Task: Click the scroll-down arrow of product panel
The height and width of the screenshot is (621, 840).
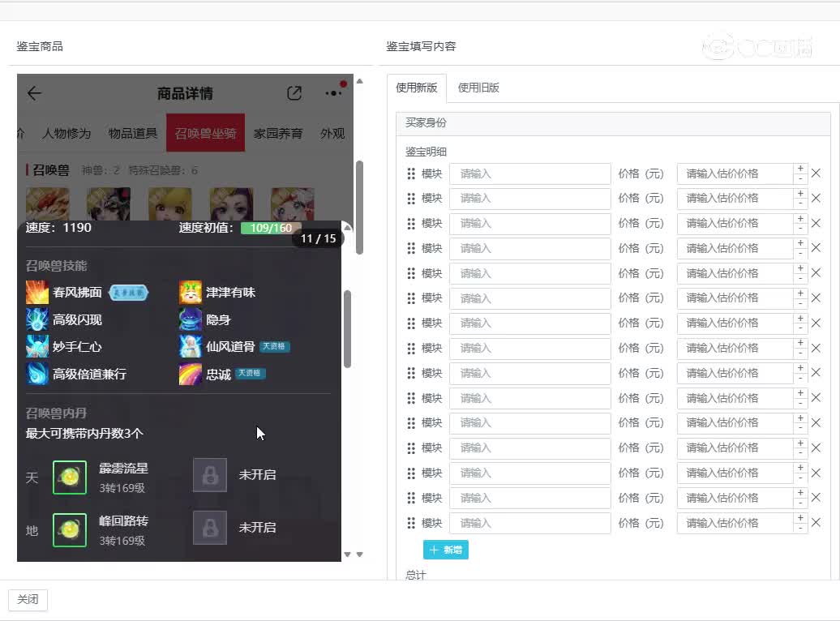Action: 359,555
